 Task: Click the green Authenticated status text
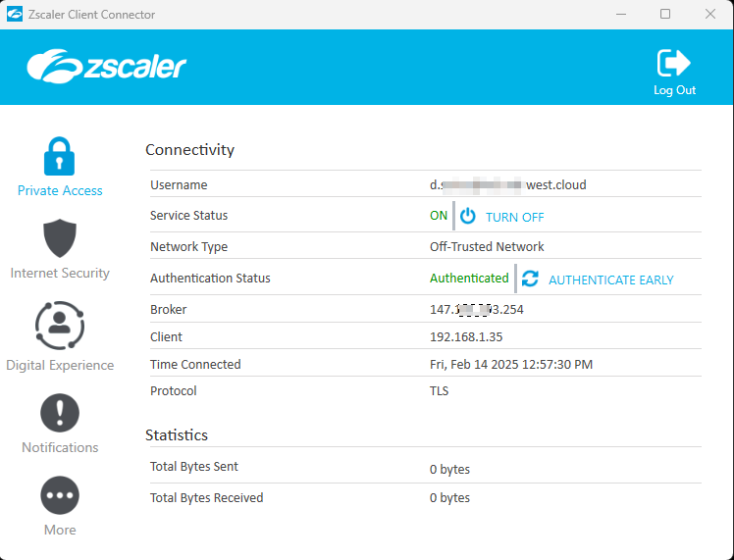click(x=469, y=278)
